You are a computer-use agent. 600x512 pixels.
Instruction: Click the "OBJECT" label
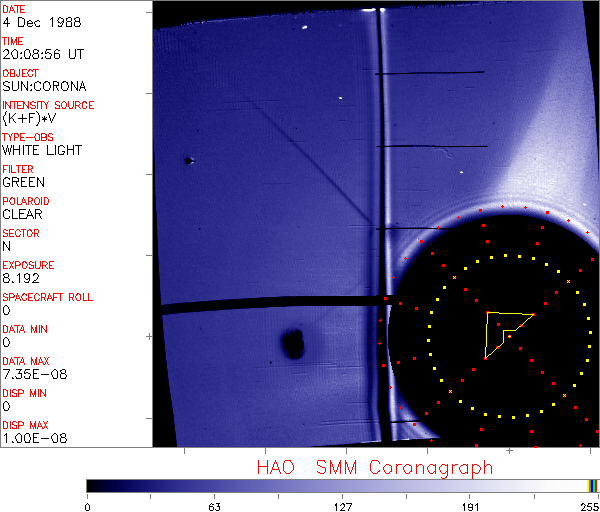point(21,73)
